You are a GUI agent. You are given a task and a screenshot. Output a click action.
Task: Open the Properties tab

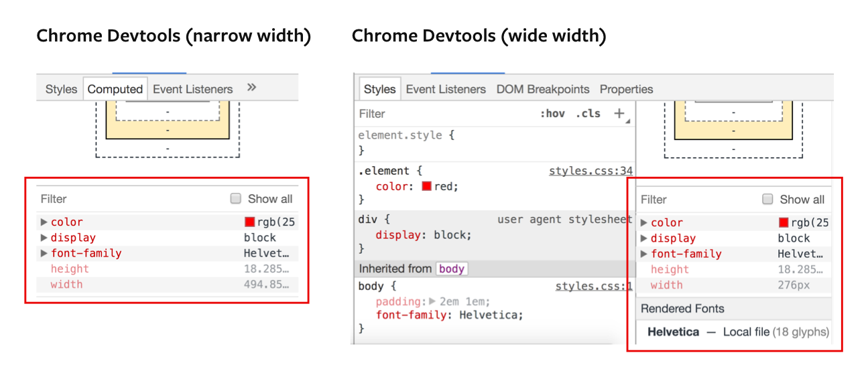[x=626, y=89]
